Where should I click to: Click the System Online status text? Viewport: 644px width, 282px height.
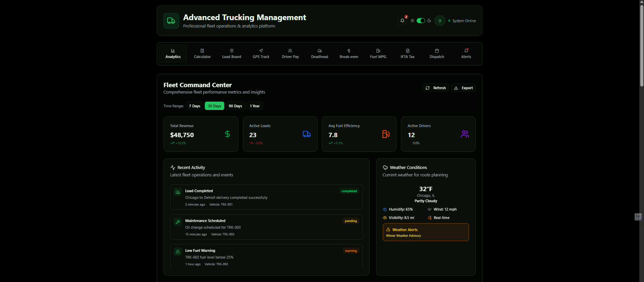464,21
